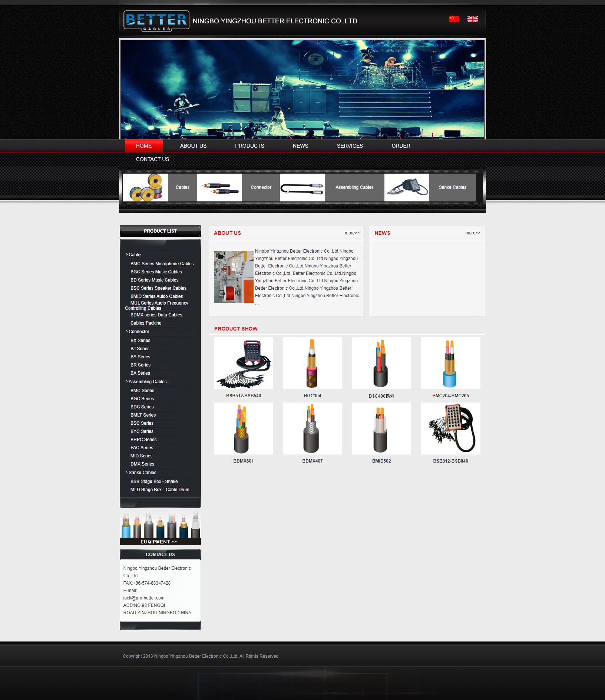Click the Equipment banner image
This screenshot has height=700, width=605.
pyautogui.click(x=160, y=529)
